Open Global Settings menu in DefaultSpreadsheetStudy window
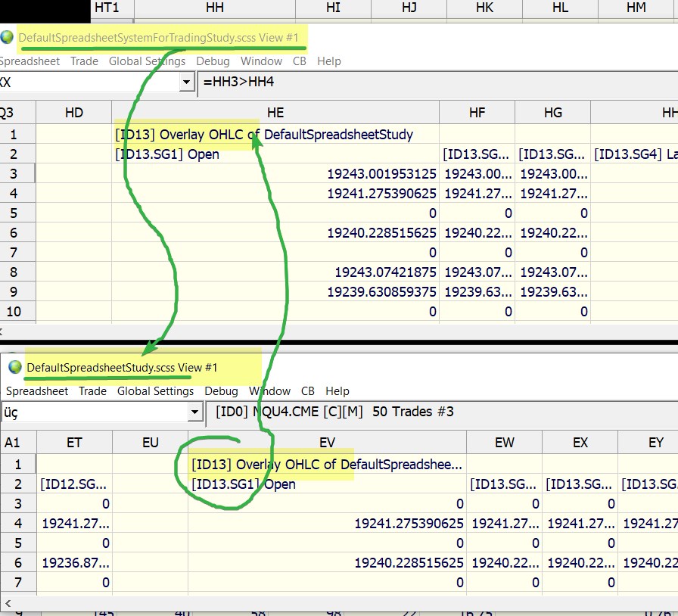 click(155, 391)
